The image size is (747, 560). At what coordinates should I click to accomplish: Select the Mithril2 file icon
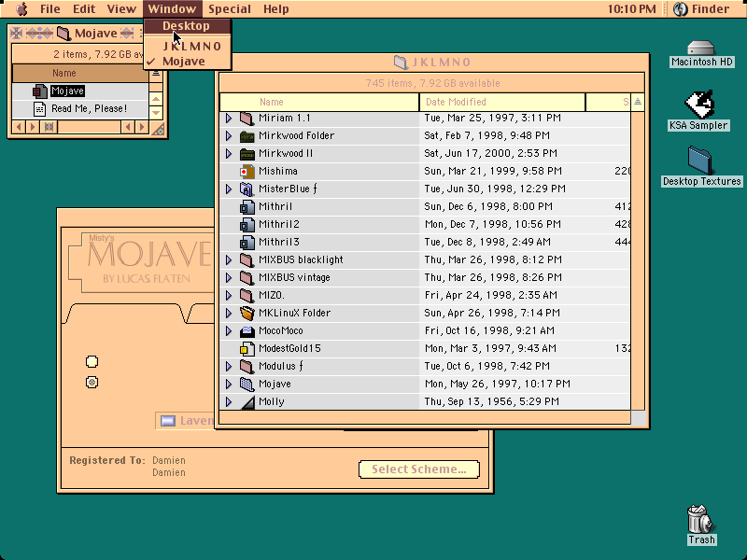tap(247, 224)
